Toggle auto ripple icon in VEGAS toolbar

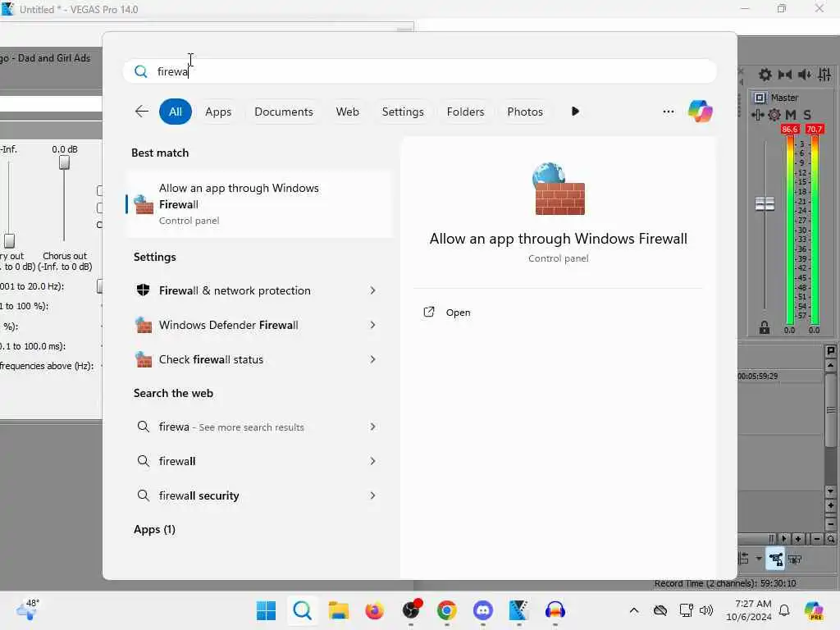pos(743,559)
